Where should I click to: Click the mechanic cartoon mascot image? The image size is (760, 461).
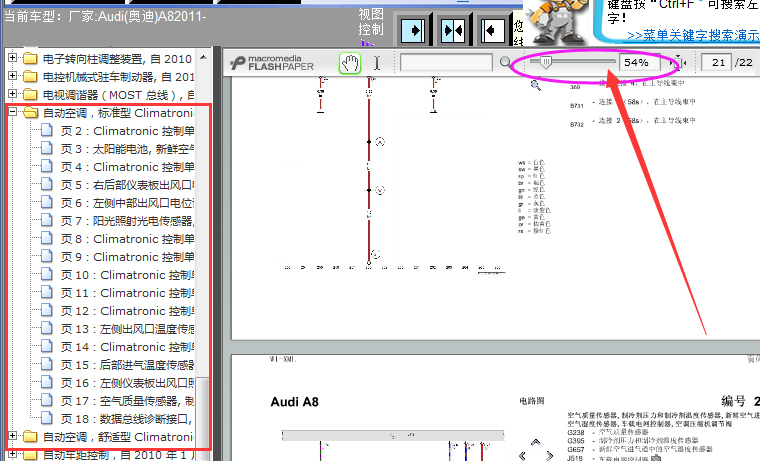(x=557, y=23)
